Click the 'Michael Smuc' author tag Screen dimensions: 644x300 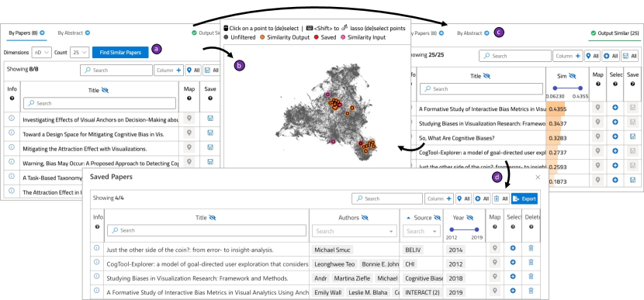point(333,250)
